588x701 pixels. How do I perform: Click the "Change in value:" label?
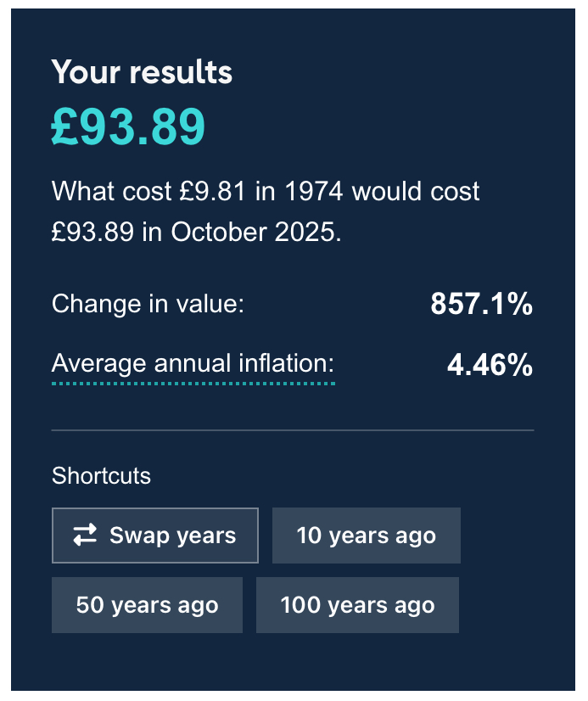[x=148, y=304]
